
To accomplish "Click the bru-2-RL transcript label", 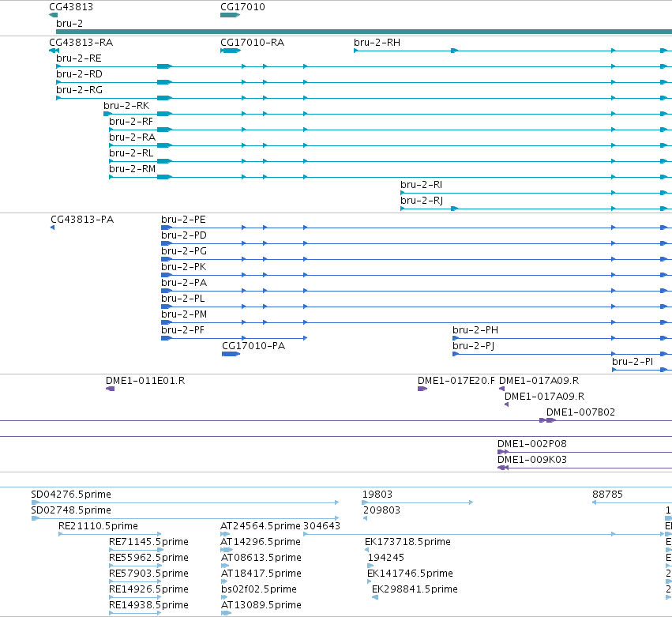I will point(131,153).
